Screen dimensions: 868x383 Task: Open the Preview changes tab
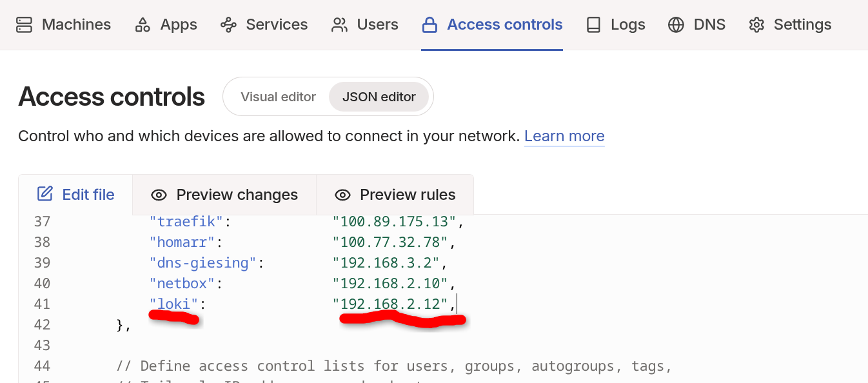pos(224,195)
